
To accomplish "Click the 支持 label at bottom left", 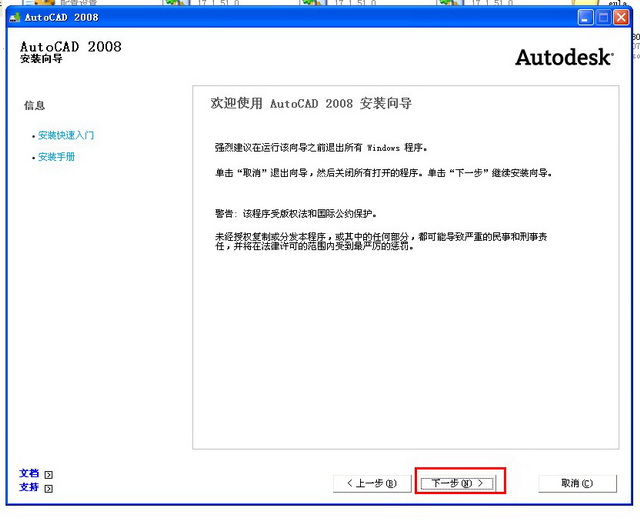I will point(29,487).
